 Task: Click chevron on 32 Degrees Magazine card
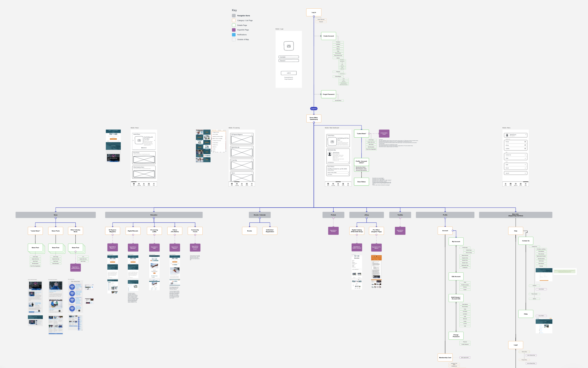(252, 135)
